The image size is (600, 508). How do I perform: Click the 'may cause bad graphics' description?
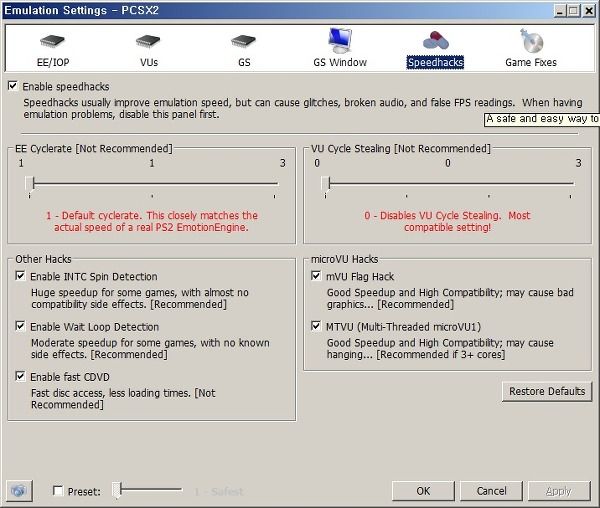tap(450, 298)
